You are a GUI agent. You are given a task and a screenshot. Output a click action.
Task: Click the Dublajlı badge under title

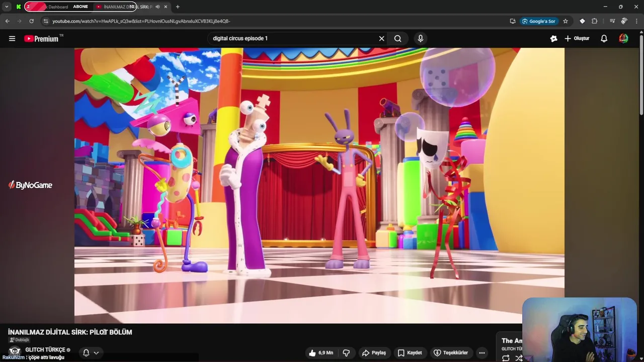(20, 340)
